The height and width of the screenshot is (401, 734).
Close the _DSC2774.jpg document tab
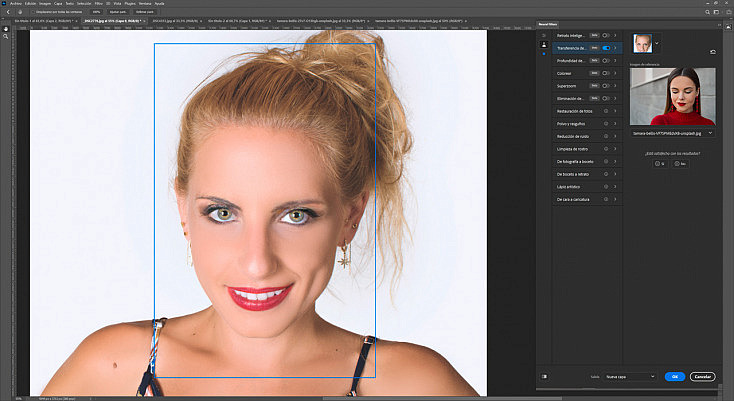(x=145, y=21)
